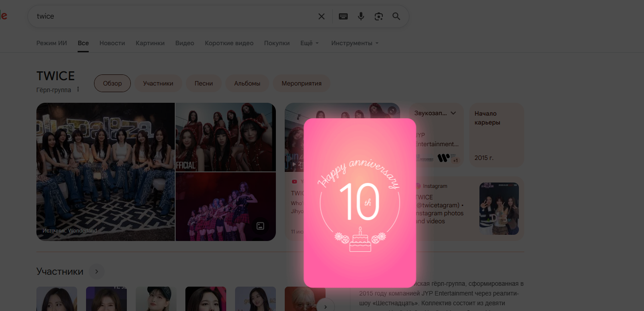Click the Instagram logo icon
Screen dimensions: 644x311
417,186
